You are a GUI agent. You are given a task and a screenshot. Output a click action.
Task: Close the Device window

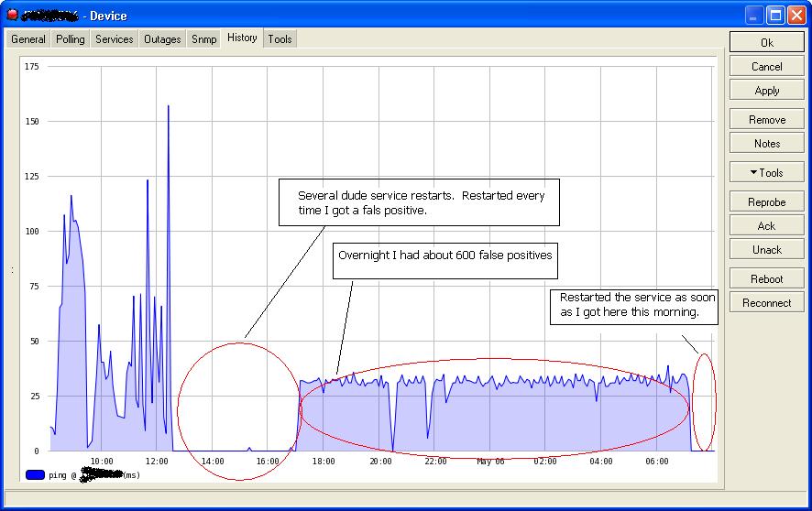point(796,16)
